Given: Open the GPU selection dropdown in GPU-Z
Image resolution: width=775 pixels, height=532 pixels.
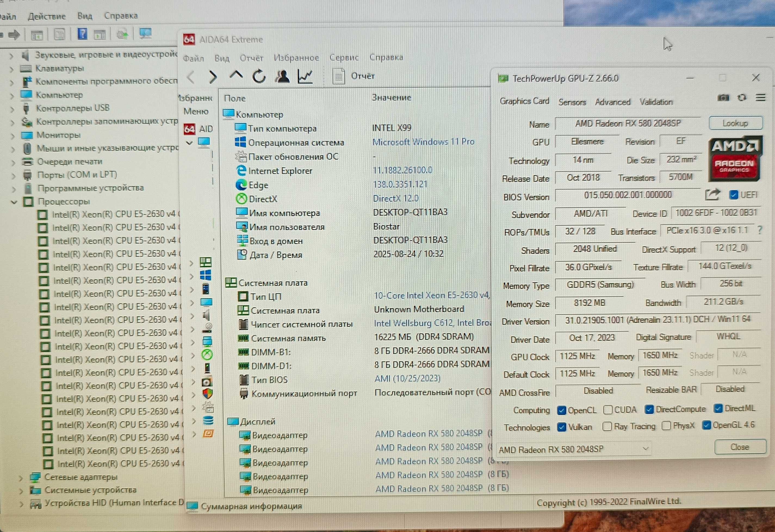Looking at the screenshot, I should pos(574,449).
